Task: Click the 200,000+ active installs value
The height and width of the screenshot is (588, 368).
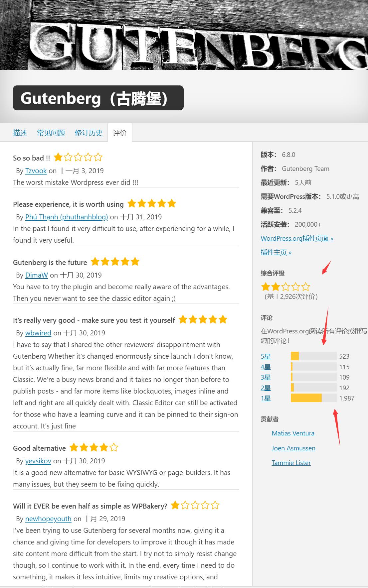Action: 308,224
